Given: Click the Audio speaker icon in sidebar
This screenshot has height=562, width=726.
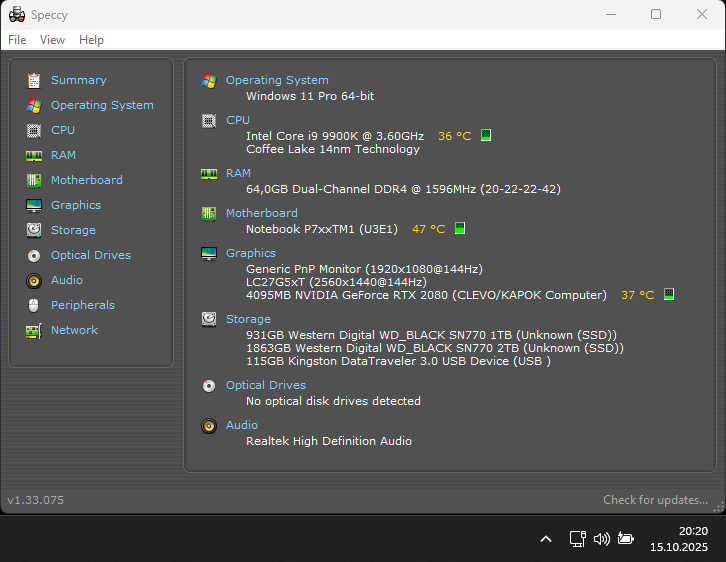Looking at the screenshot, I should point(33,280).
